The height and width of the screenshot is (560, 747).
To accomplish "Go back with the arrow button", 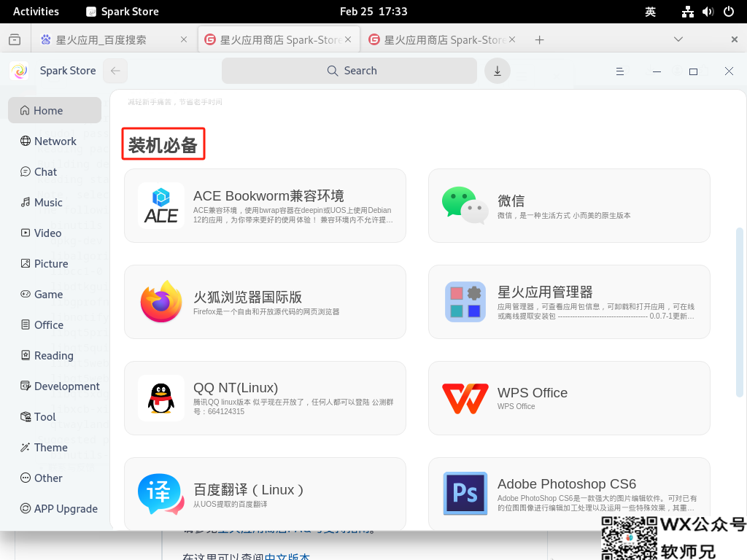I will pyautogui.click(x=115, y=71).
